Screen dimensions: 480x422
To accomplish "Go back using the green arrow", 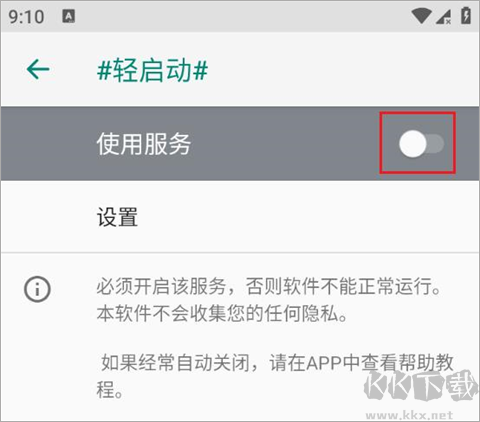I will [x=38, y=70].
